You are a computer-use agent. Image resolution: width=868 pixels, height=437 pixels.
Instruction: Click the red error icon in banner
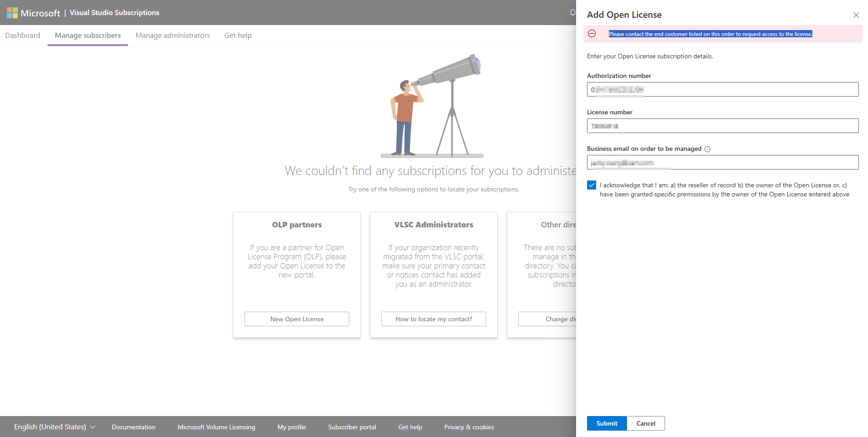(x=592, y=34)
